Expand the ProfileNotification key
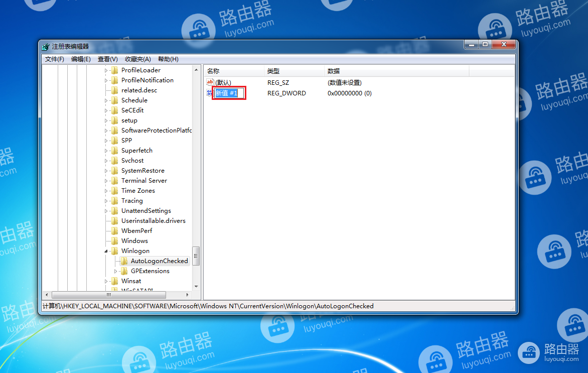 coord(106,80)
